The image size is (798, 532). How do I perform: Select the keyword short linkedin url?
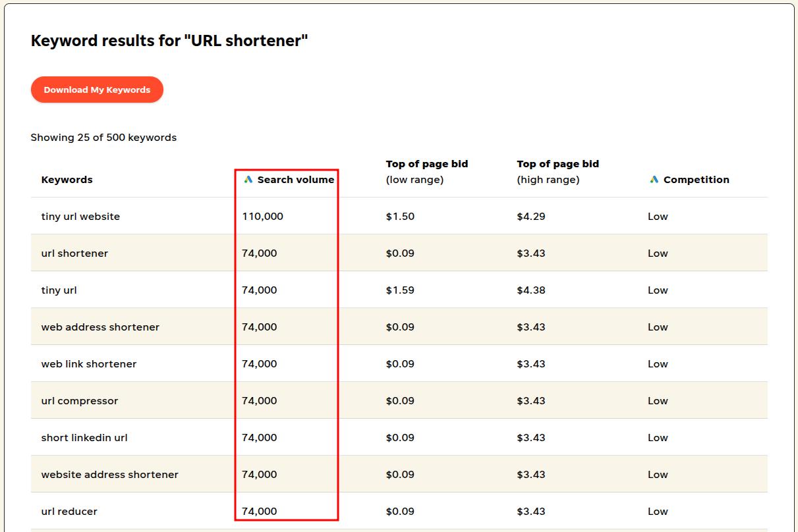pos(85,437)
